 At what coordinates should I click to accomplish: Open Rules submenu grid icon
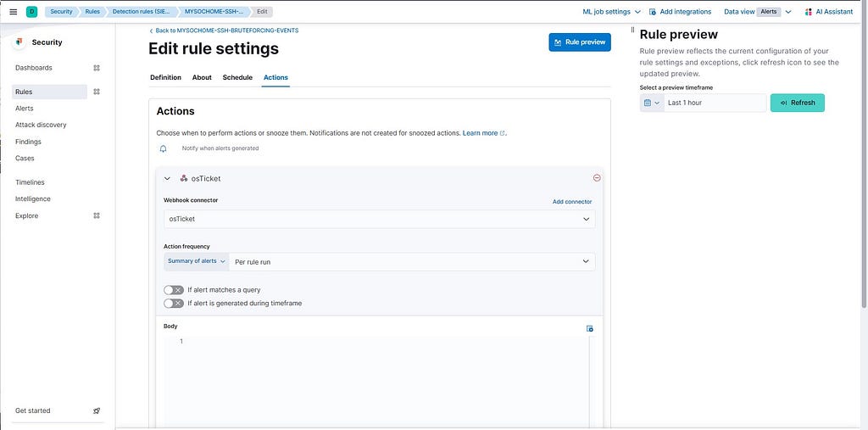(97, 92)
